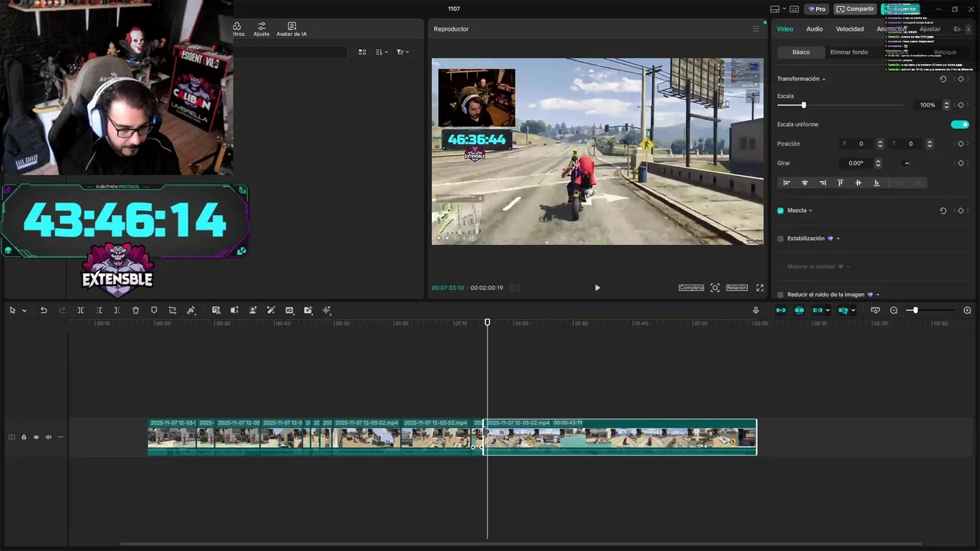Open the Ajuste panel in the media toolbar
Viewport: 980px width, 551px height.
(262, 30)
